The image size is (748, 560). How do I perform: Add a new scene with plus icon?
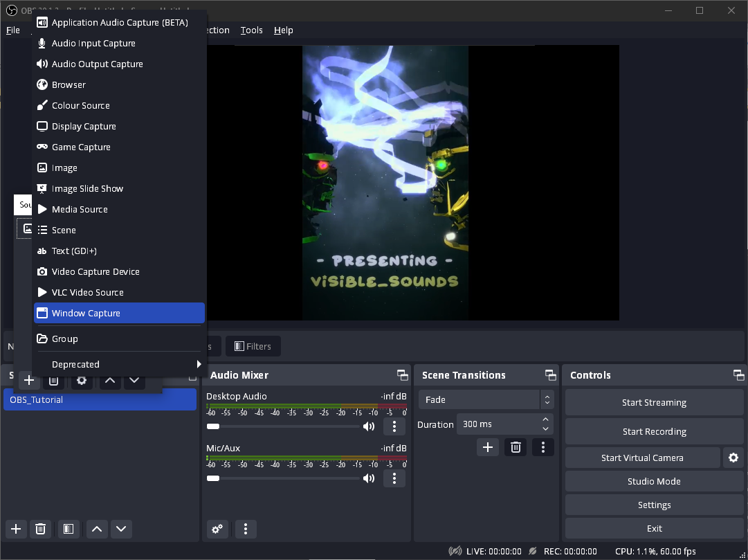pyautogui.click(x=16, y=530)
